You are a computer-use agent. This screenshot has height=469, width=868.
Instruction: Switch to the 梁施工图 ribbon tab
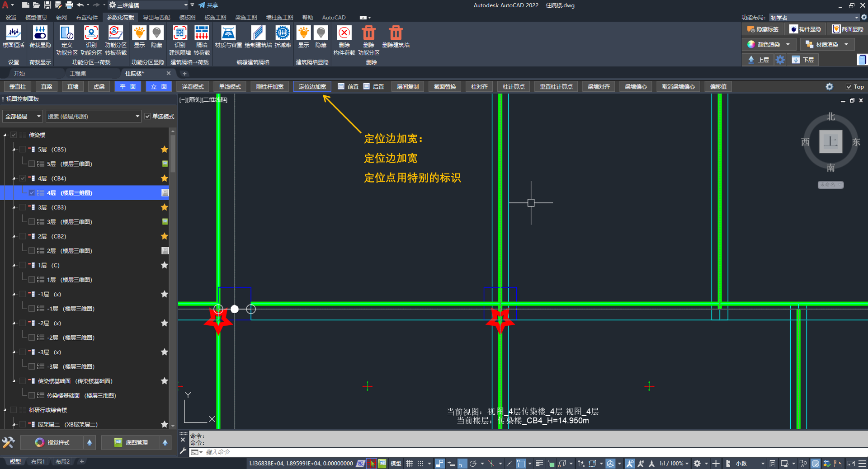(x=246, y=17)
